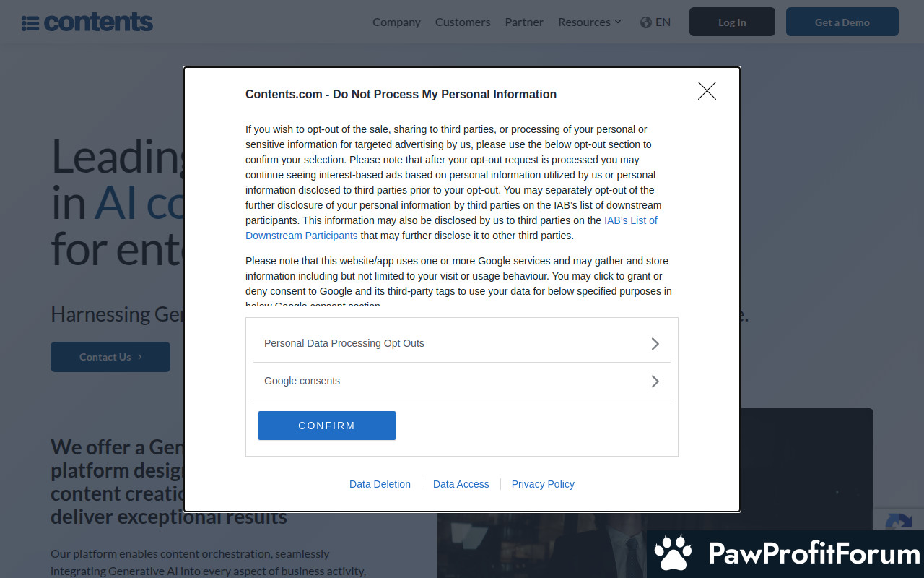The height and width of the screenshot is (578, 924).
Task: Open the Resources dropdown menu
Action: 589,22
